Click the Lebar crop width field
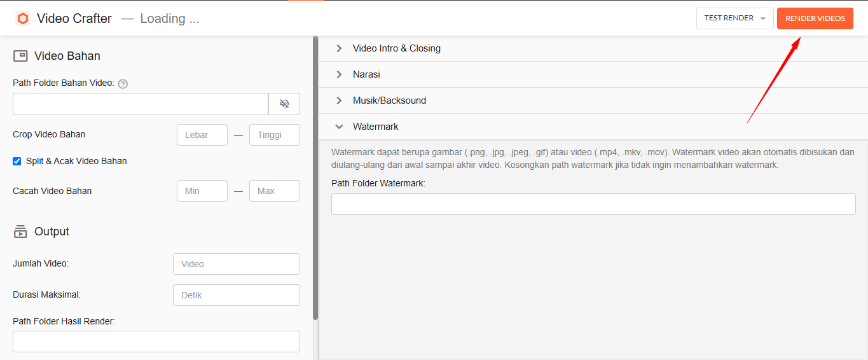The height and width of the screenshot is (360, 868). 202,135
